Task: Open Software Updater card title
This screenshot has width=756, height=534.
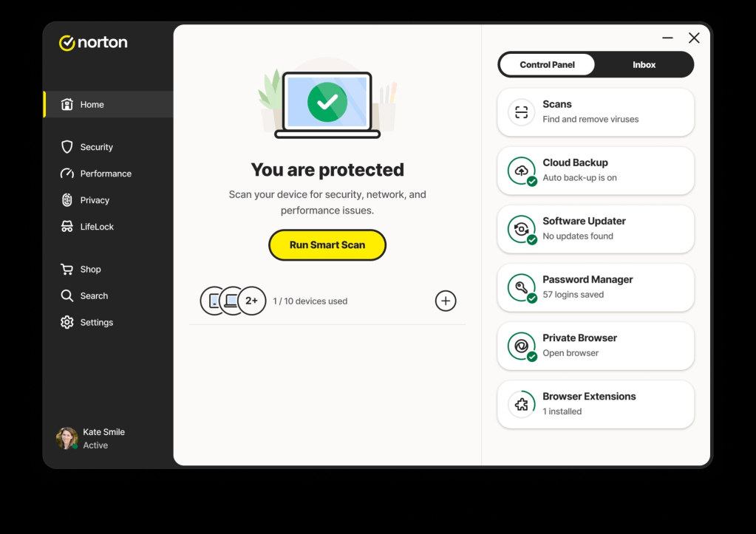Action: click(x=584, y=221)
